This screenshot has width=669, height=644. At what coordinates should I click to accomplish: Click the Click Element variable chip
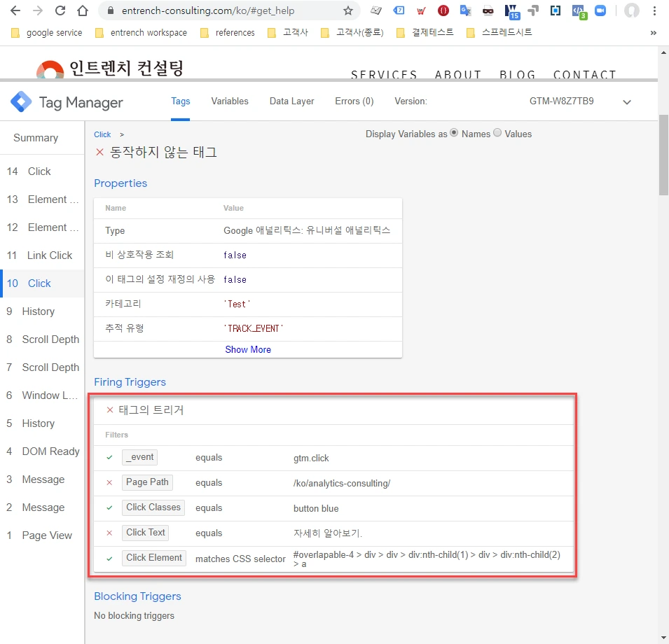154,558
